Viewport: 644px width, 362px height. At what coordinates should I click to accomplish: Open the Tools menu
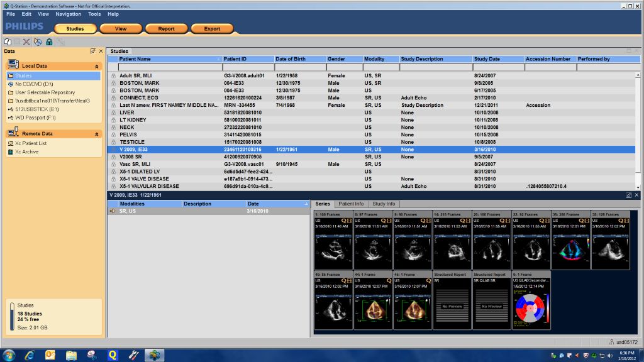[94, 14]
